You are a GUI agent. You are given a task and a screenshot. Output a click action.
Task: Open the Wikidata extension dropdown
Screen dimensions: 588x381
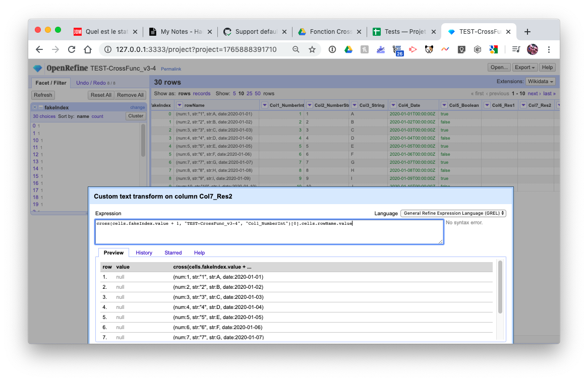point(541,82)
